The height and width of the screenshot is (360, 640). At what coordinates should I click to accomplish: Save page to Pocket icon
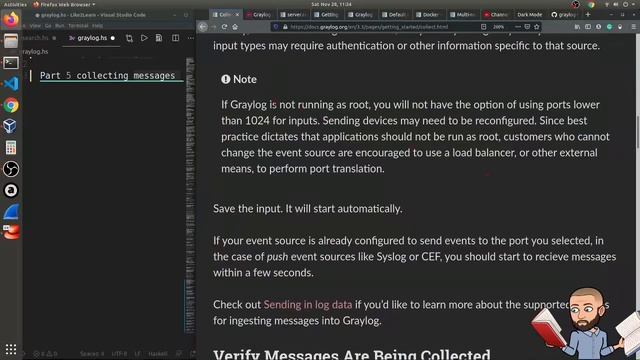point(527,27)
